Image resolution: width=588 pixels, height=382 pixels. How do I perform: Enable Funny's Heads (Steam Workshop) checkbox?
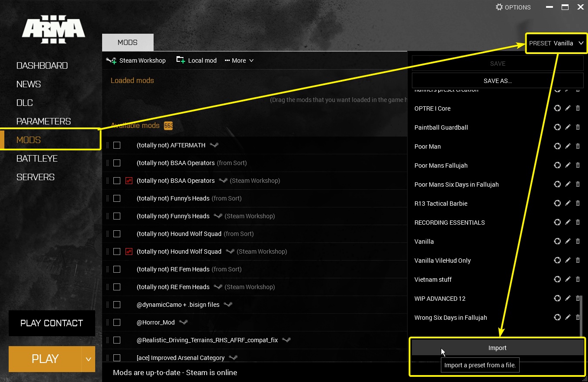[x=117, y=216]
